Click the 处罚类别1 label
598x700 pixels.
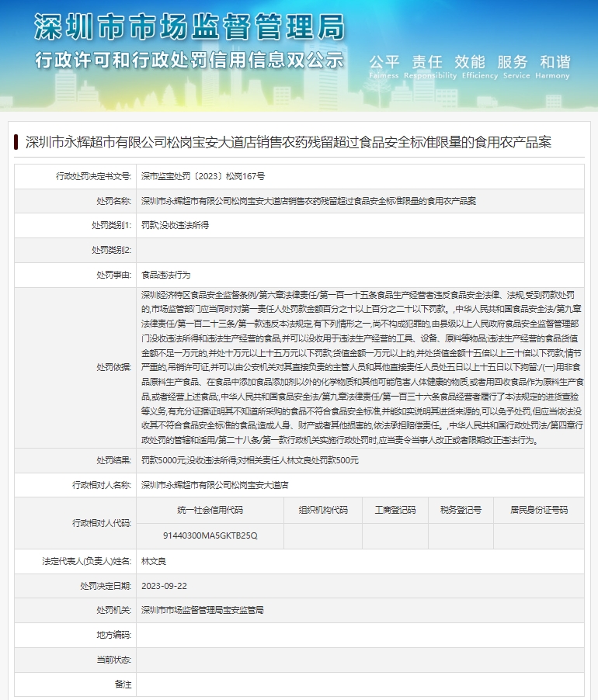[x=112, y=226]
